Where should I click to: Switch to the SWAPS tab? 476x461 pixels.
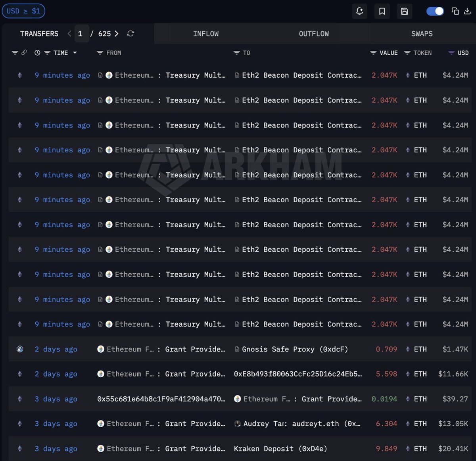[422, 34]
